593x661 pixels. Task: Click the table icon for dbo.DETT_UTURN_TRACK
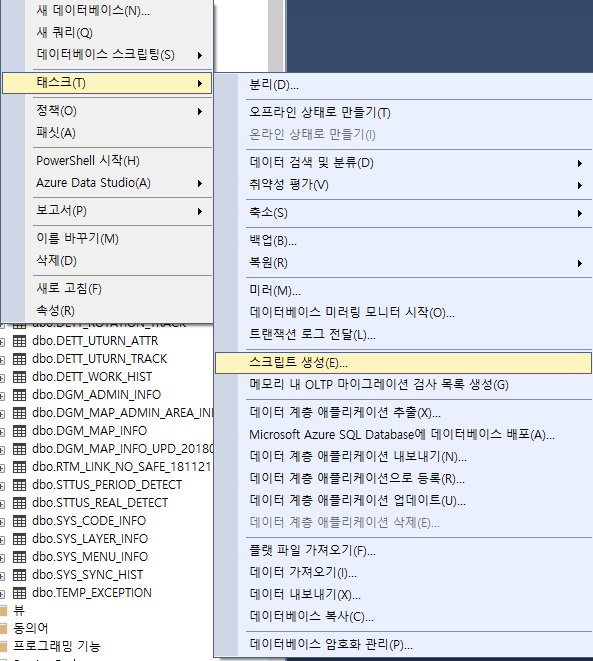coord(19,359)
